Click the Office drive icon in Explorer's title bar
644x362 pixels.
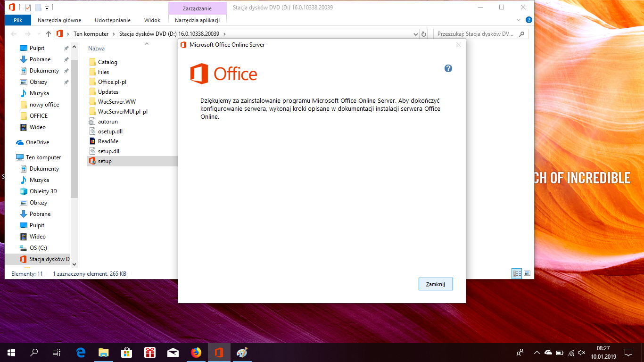click(12, 8)
